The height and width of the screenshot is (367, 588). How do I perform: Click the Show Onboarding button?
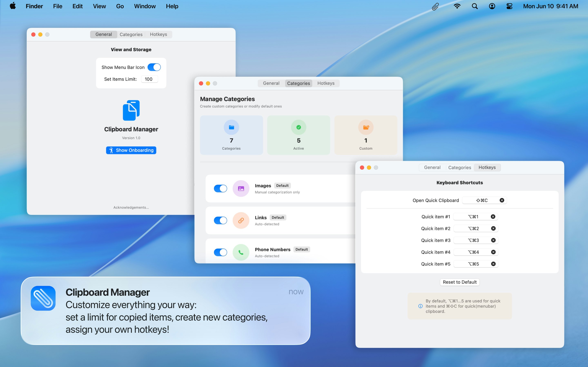(131, 150)
